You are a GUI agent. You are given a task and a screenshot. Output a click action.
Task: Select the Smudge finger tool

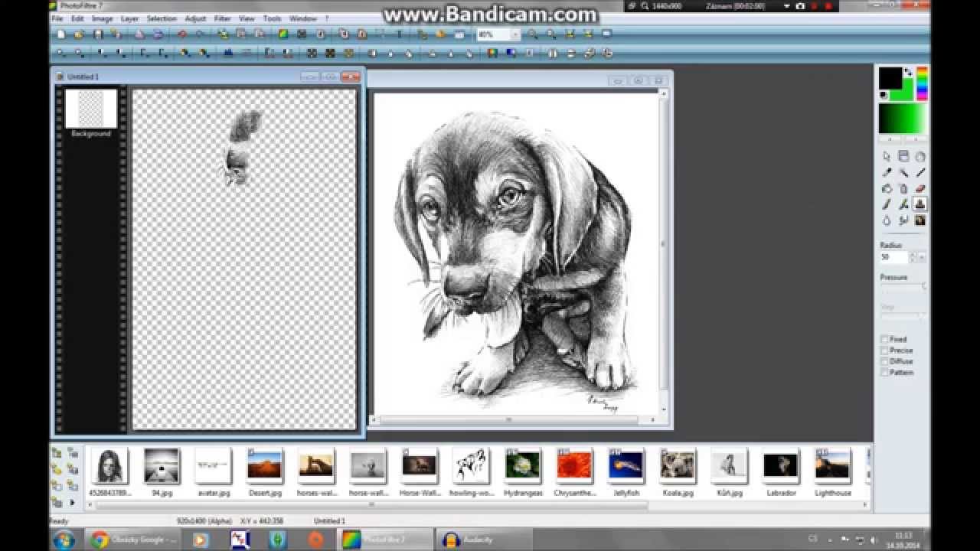coord(903,220)
